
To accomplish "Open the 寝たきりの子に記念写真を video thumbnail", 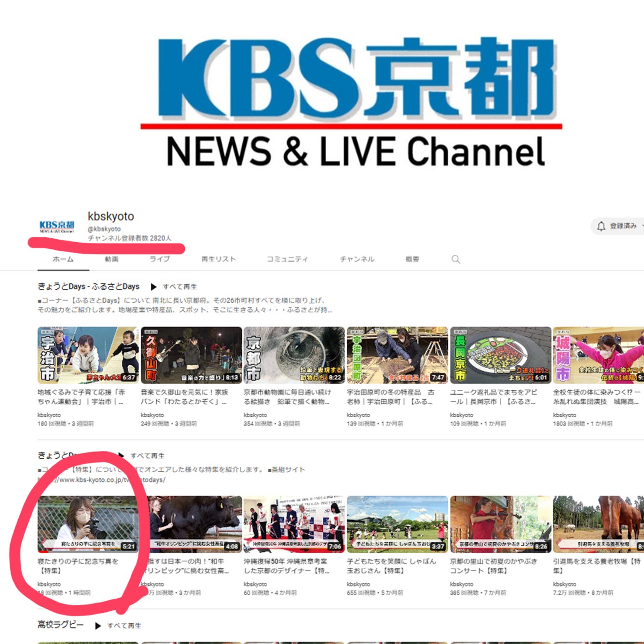I will point(88,524).
